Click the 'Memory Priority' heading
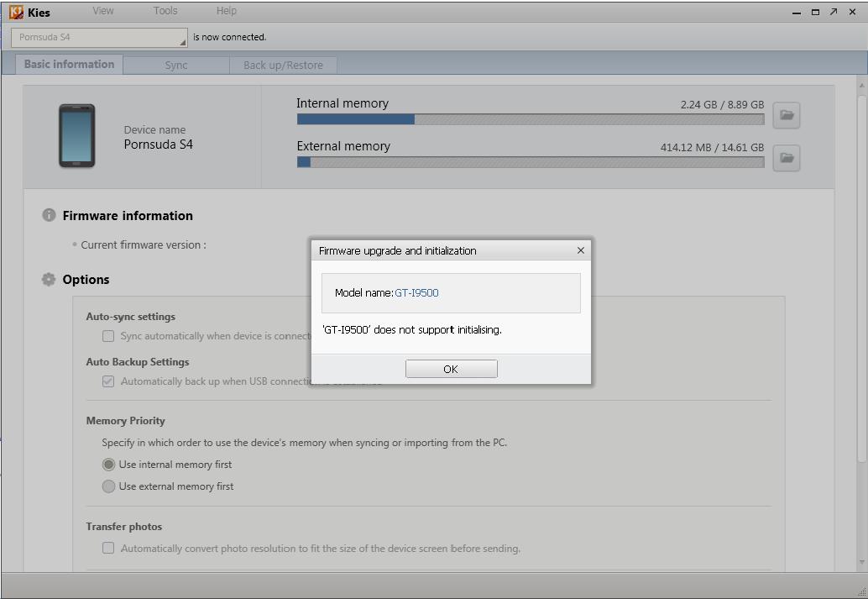The height and width of the screenshot is (599, 868). click(126, 421)
